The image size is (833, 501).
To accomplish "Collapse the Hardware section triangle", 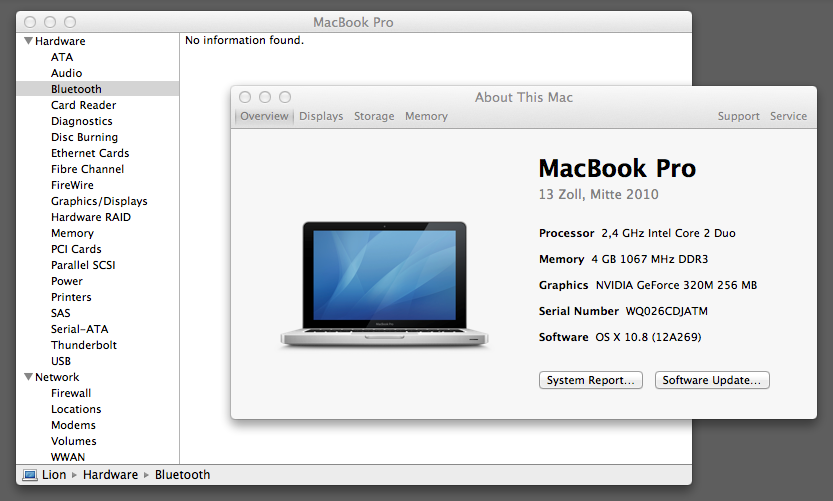I will tap(29, 41).
